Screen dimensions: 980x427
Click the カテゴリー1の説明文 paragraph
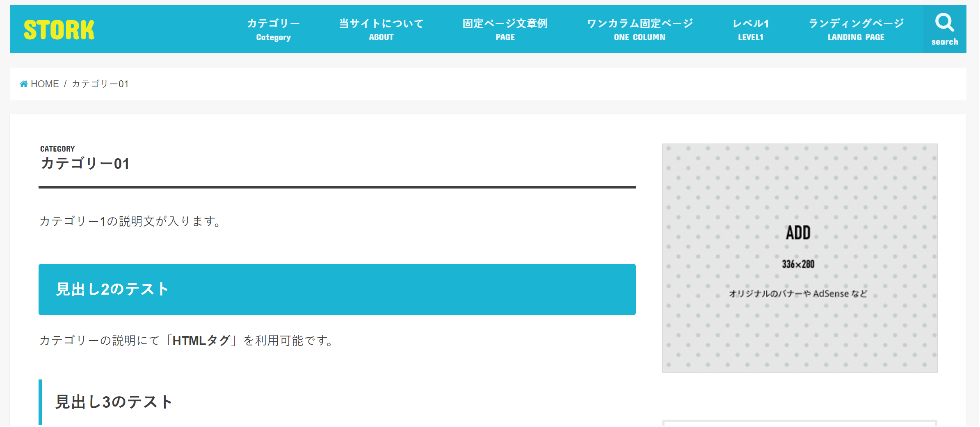(131, 221)
